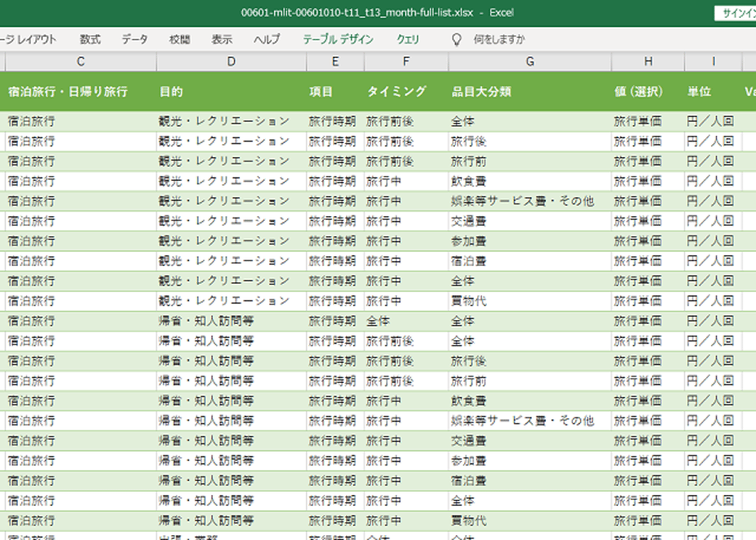This screenshot has width=756, height=540.
Task: Click the サインイン button
Action: pyautogui.click(x=736, y=13)
